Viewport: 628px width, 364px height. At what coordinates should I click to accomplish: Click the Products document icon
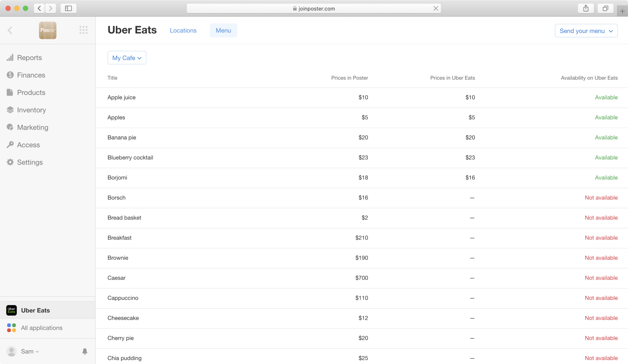pyautogui.click(x=10, y=92)
